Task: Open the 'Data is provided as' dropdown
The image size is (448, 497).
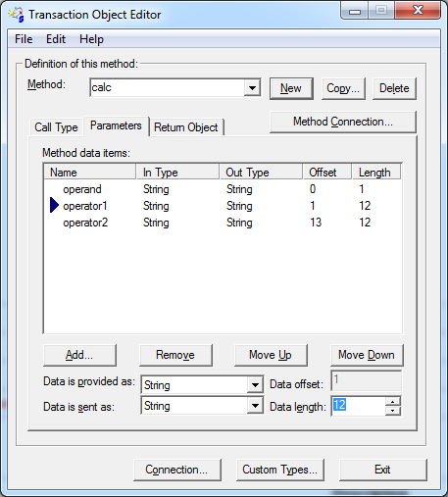Action: (255, 385)
